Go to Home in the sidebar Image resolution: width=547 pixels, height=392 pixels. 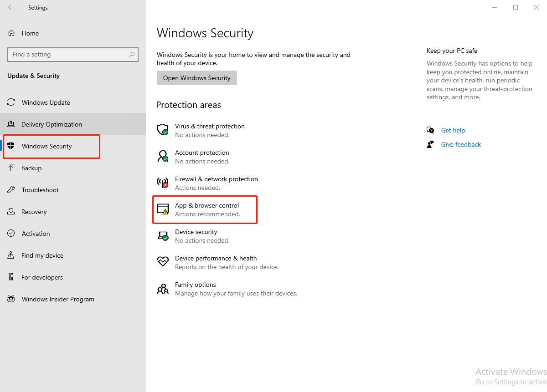tap(30, 33)
